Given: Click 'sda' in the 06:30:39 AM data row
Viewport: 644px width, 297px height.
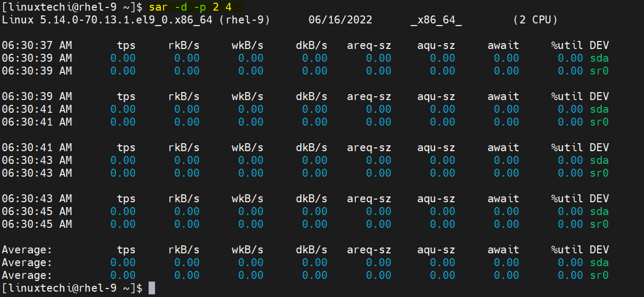Looking at the screenshot, I should [599, 58].
